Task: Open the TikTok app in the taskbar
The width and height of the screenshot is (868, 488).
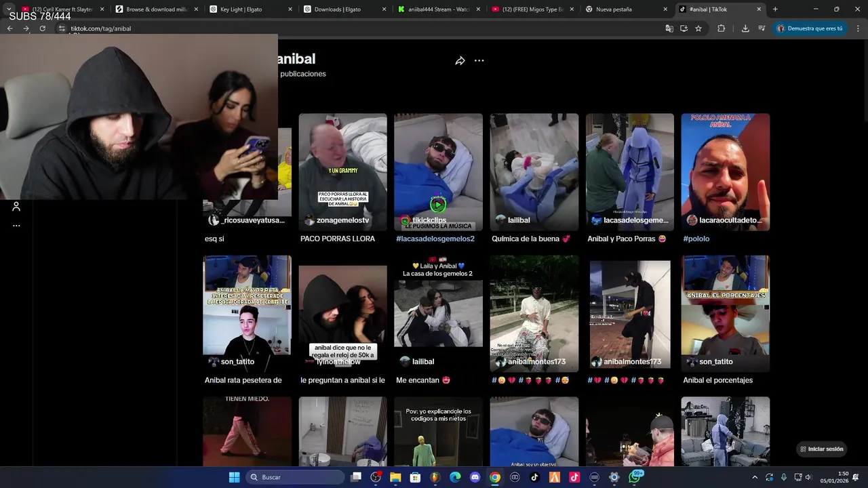Action: click(534, 477)
